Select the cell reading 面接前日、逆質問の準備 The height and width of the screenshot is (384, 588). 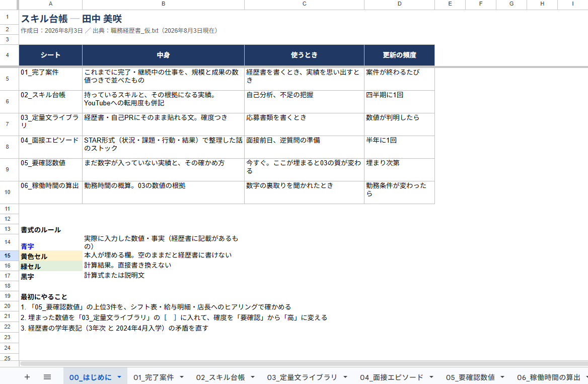304,147
